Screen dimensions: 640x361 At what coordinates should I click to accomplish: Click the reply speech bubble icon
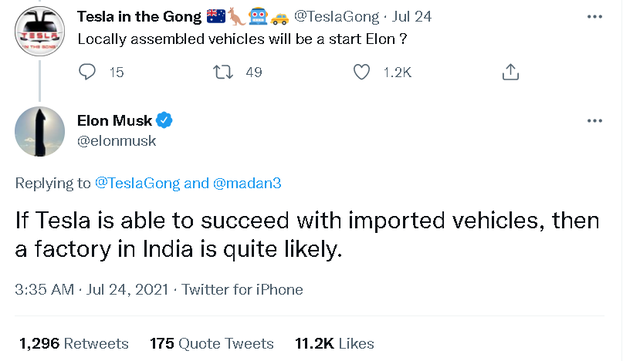[x=87, y=72]
